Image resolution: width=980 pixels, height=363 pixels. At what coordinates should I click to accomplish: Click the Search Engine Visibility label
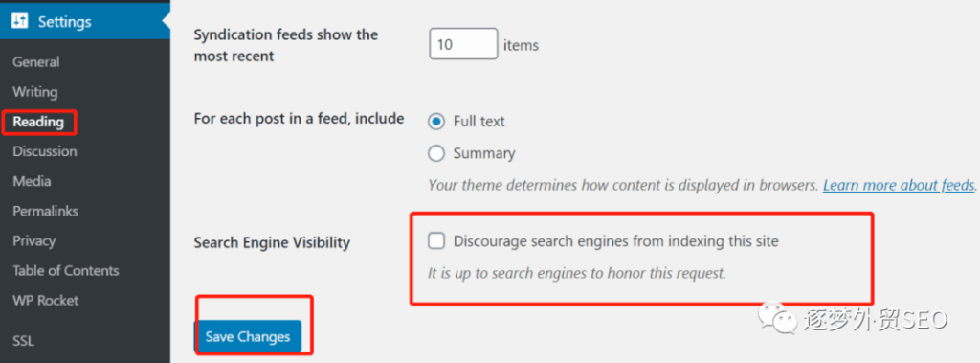coord(272,243)
